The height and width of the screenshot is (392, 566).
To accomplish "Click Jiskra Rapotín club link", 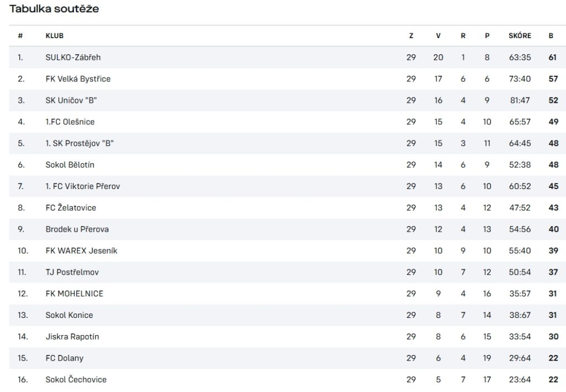I will tap(72, 336).
